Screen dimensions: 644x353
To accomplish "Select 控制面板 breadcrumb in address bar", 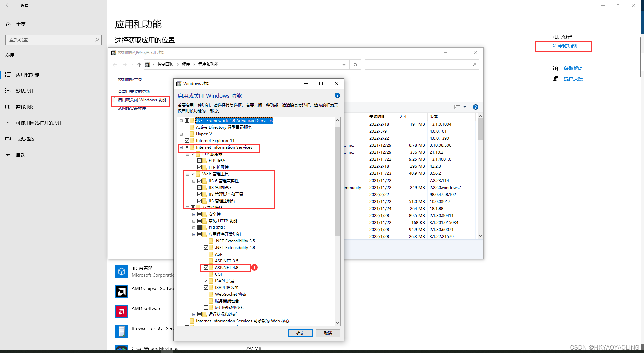I will click(166, 64).
